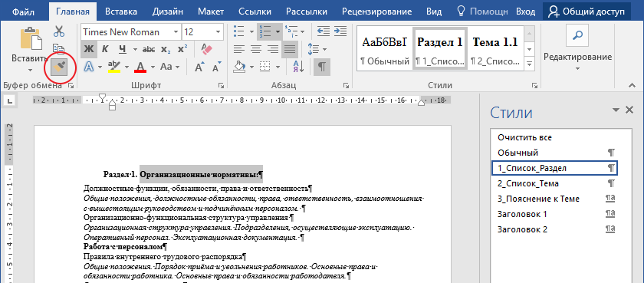The height and width of the screenshot is (283, 644).
Task: Open the Абзац dialog launcher
Action: tap(346, 85)
